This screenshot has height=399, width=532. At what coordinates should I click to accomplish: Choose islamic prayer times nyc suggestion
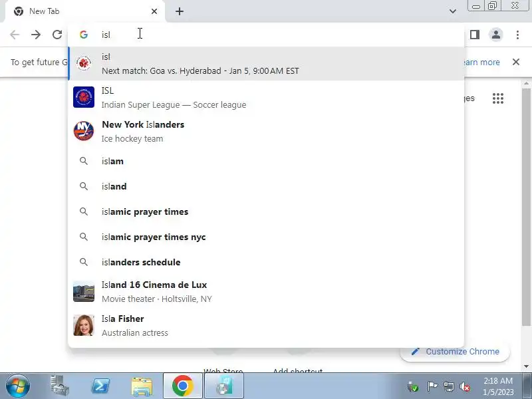[x=266, y=237]
